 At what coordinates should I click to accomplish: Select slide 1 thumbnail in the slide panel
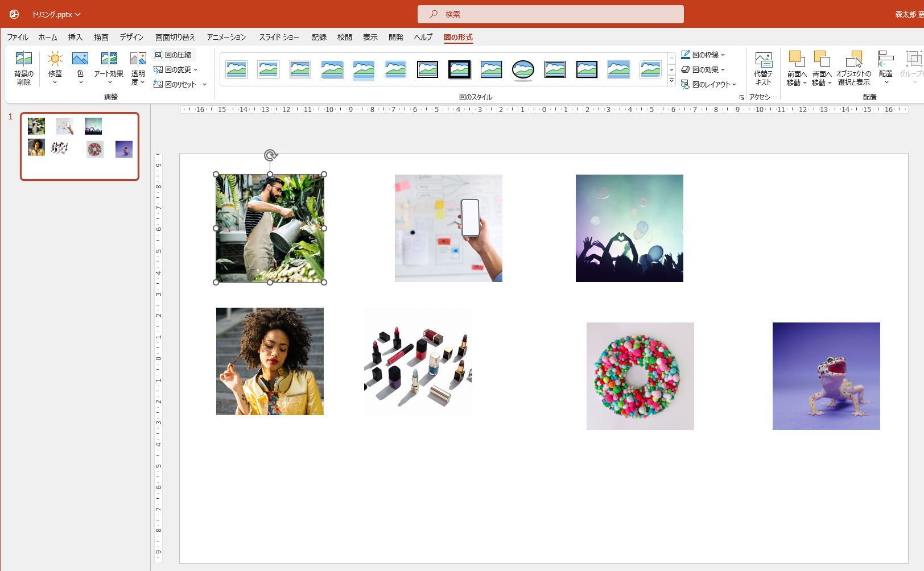(x=80, y=146)
